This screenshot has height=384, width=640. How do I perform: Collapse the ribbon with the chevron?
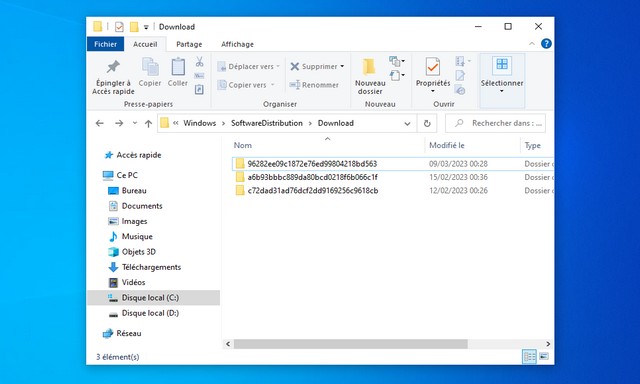[x=531, y=44]
